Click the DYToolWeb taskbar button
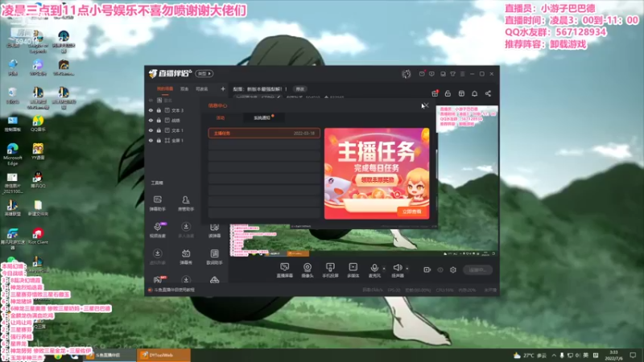Viewport: 644px width, 362px height. point(163,356)
